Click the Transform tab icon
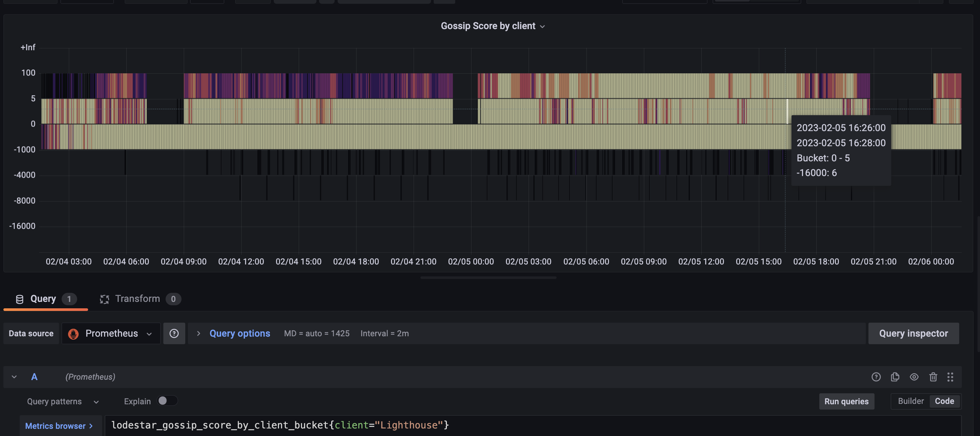980x436 pixels. coord(104,299)
